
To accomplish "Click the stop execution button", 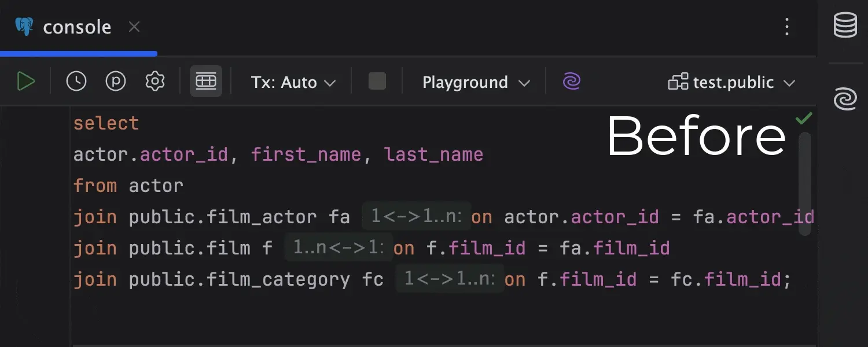I will pos(377,81).
